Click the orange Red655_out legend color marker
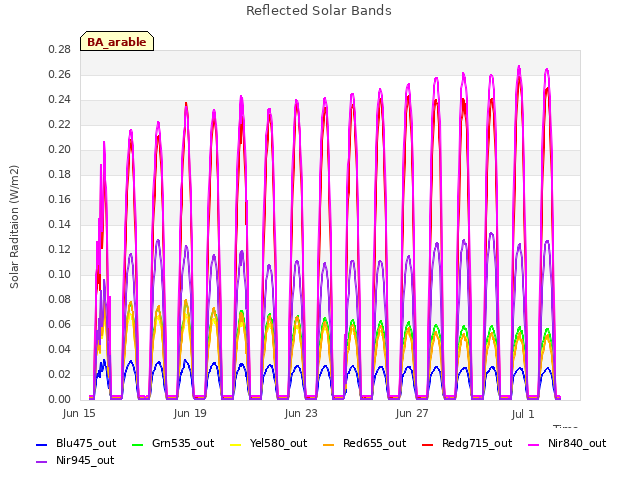Image resolution: width=640 pixels, height=480 pixels. (x=329, y=444)
